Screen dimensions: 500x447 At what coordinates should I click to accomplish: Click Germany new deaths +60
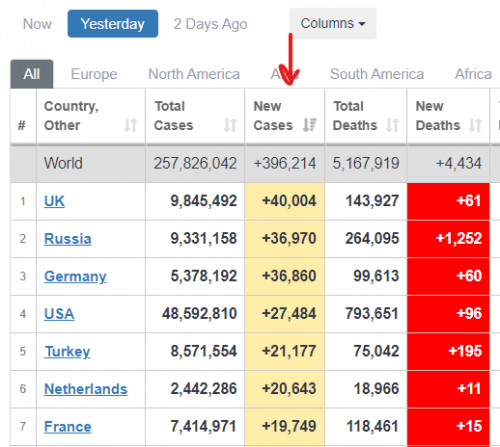coord(469,276)
